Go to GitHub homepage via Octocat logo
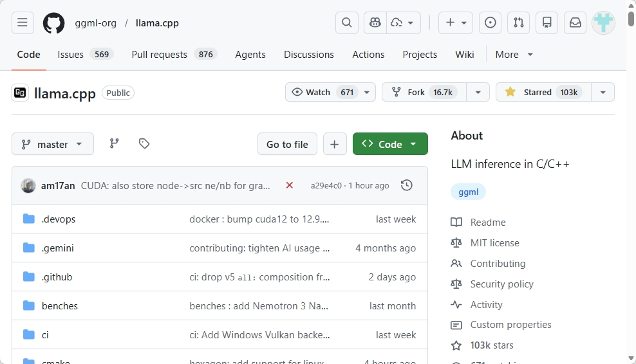This screenshot has width=636, height=364. (x=53, y=23)
